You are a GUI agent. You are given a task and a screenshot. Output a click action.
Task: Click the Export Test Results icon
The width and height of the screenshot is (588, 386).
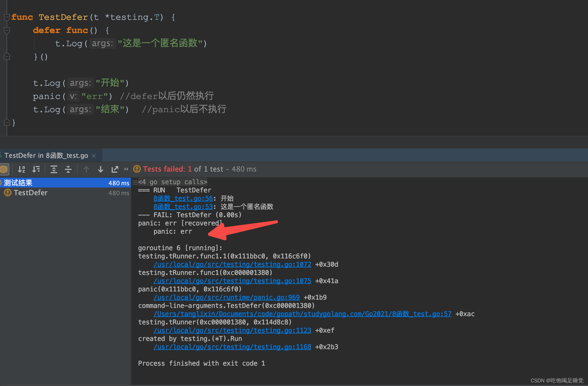point(115,169)
